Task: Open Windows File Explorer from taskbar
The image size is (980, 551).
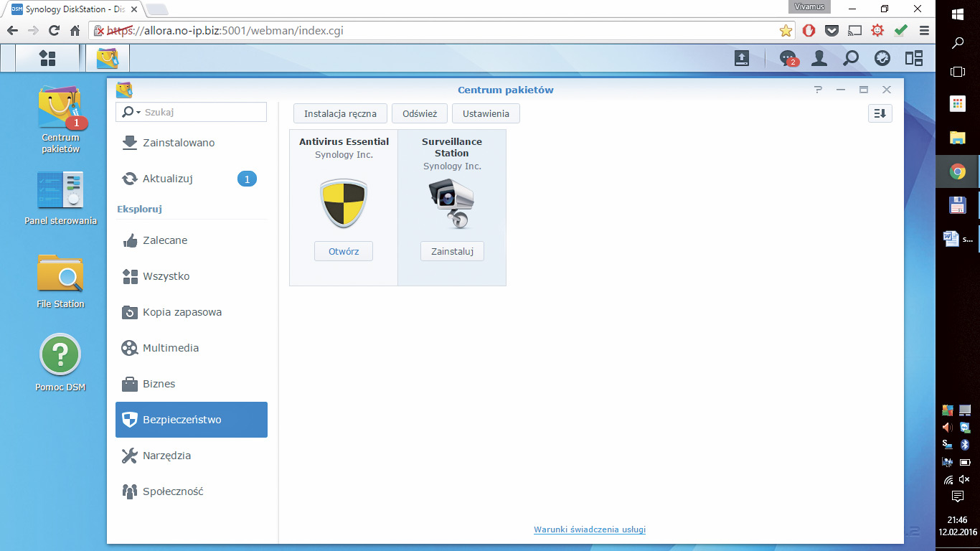Action: coord(957,138)
